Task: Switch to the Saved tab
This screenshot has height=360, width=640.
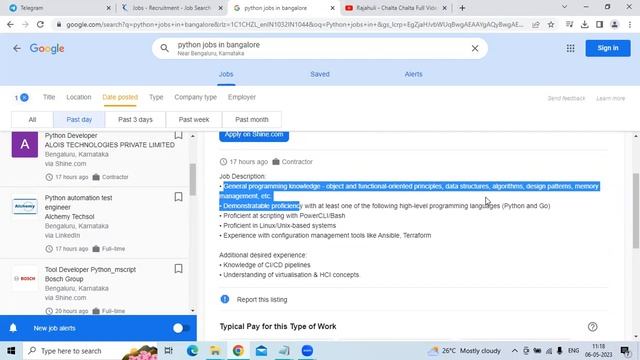Action: [320, 74]
